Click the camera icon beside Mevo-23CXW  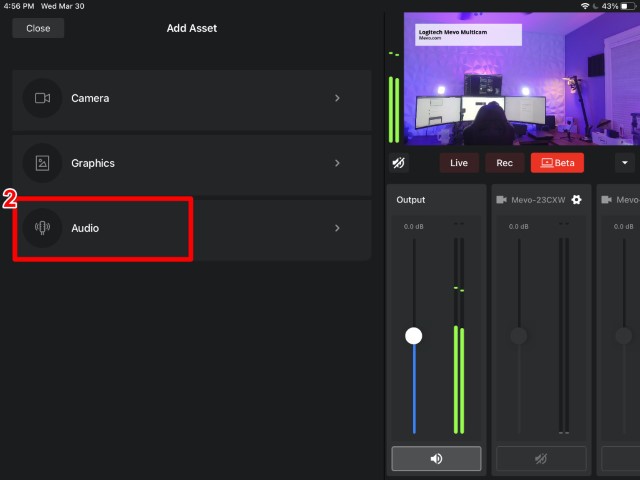[501, 200]
